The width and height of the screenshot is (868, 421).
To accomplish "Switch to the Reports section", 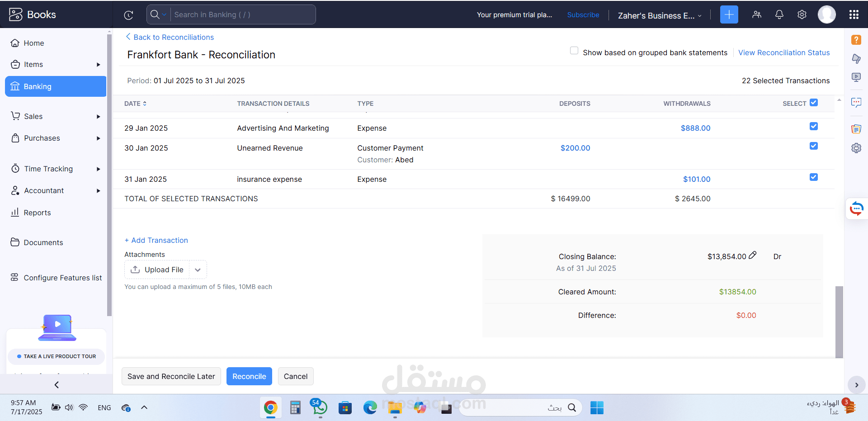I will tap(38, 213).
